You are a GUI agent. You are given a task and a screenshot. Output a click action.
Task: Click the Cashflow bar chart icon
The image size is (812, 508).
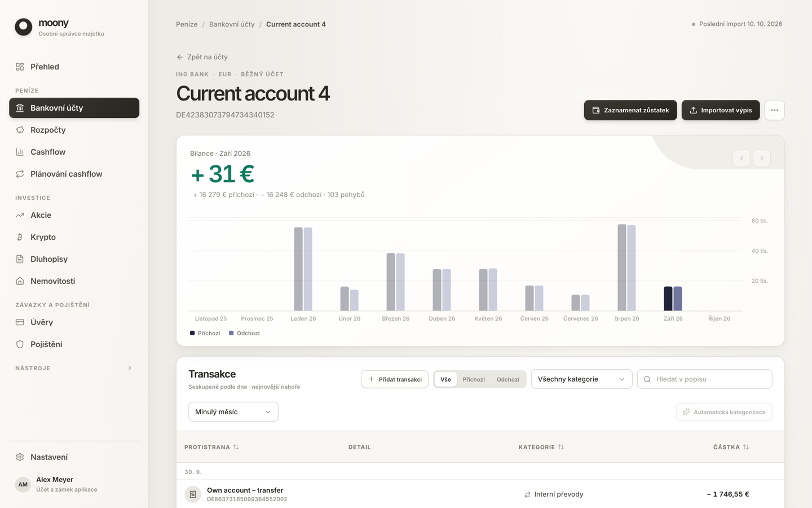pyautogui.click(x=20, y=152)
